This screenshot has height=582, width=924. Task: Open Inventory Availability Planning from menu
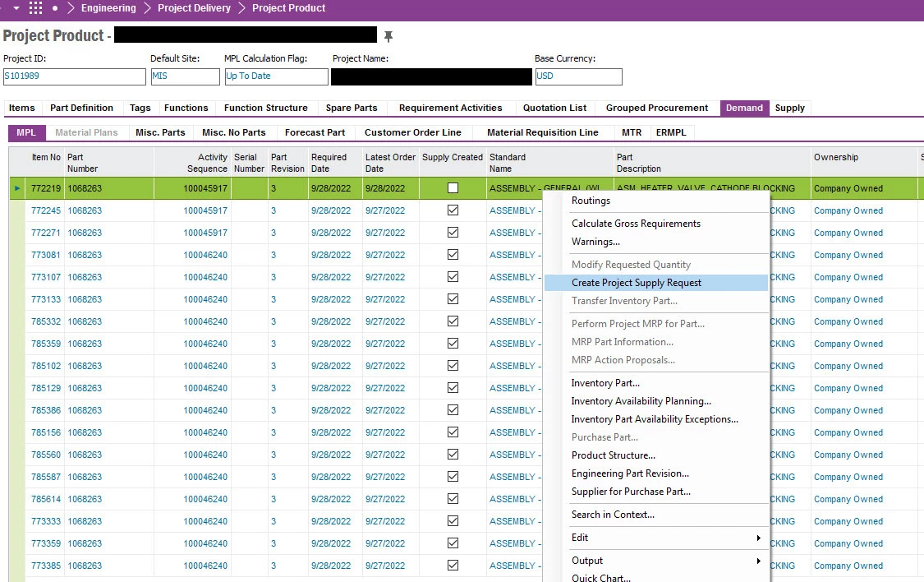(x=641, y=401)
